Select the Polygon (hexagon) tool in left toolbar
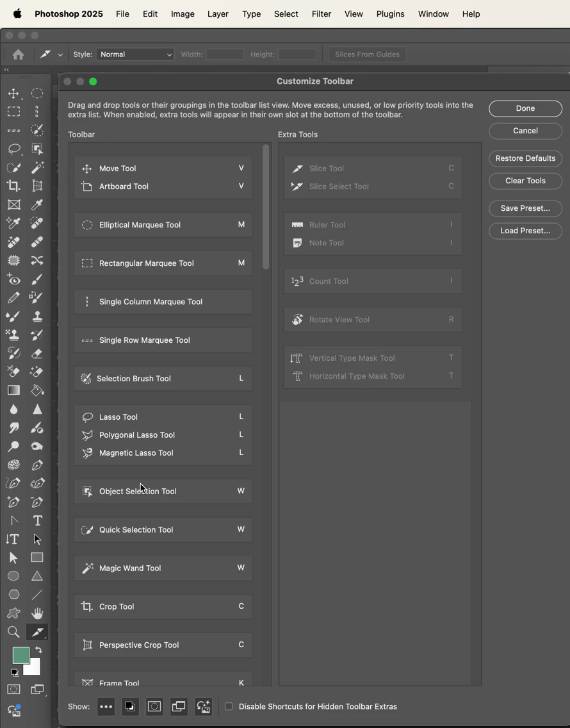This screenshot has width=570, height=728. pos(13,595)
